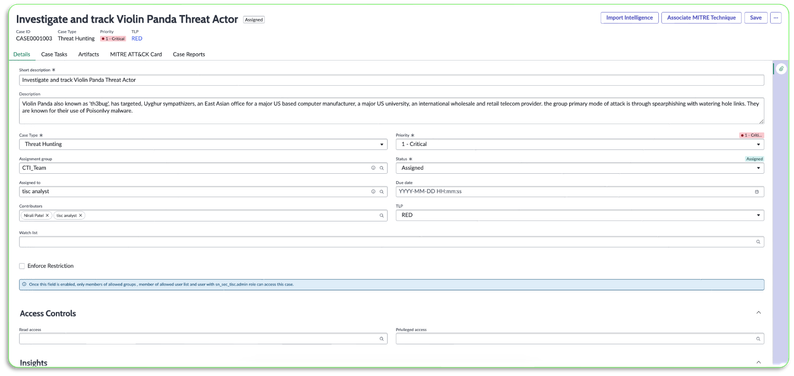Open the MITRE ATT&CK Card tab
Viewport: 794px width, 376px height.
tap(136, 54)
